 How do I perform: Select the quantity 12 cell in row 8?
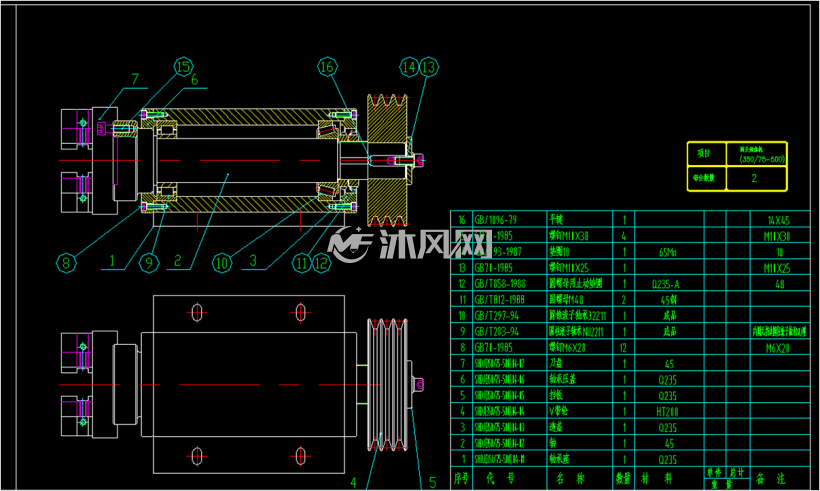coord(623,348)
